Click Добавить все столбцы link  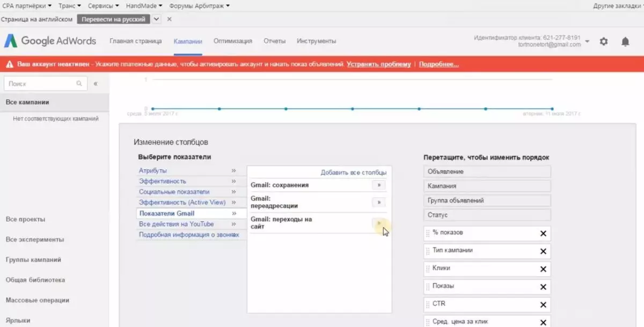(354, 172)
